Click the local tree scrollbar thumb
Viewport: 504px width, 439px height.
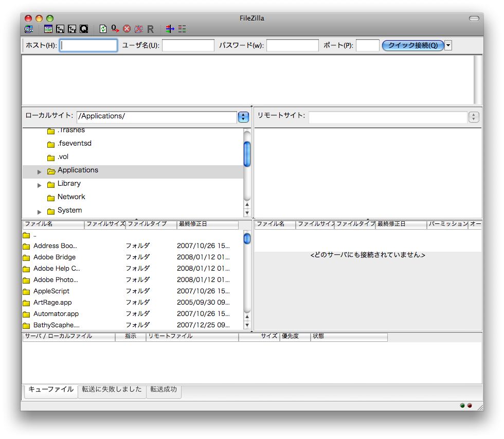(x=247, y=154)
